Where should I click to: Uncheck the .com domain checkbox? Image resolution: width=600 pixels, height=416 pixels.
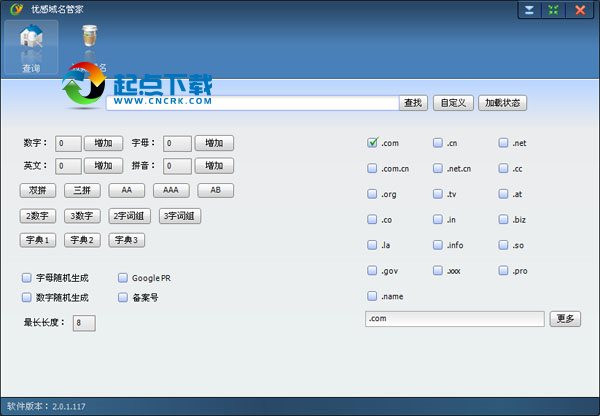pos(372,143)
